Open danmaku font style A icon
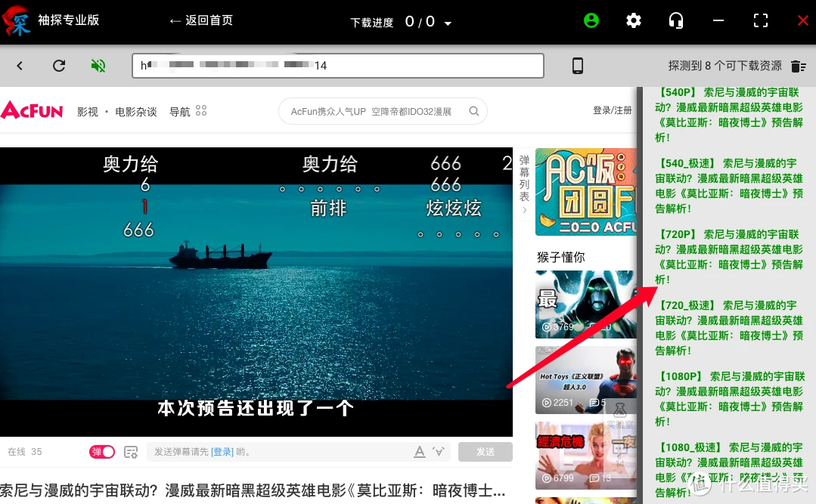 click(x=420, y=452)
